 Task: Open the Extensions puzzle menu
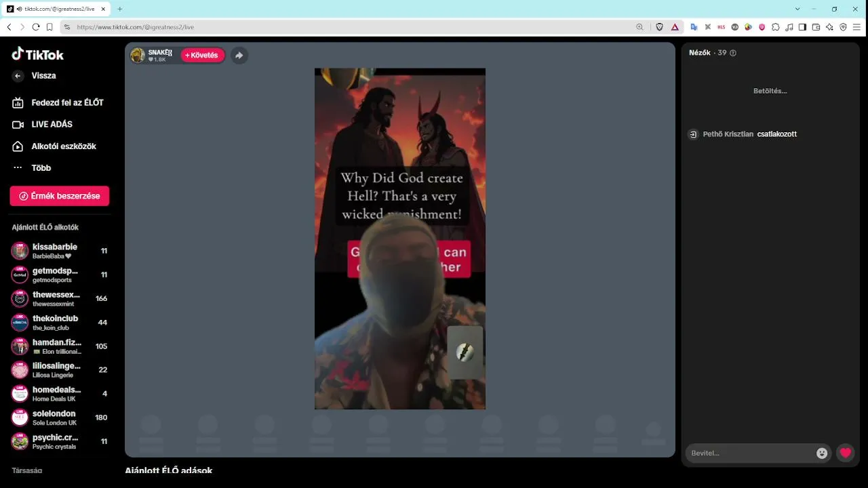tap(775, 27)
